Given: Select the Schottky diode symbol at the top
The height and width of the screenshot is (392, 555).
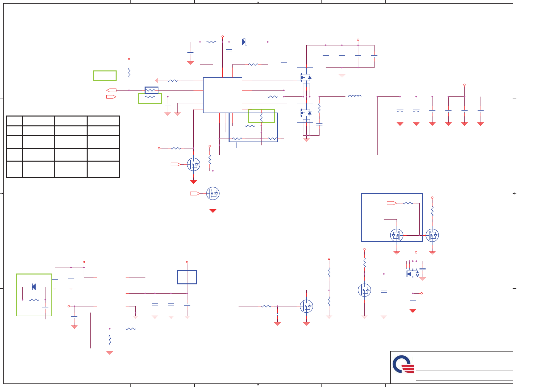Looking at the screenshot, I should 244,42.
